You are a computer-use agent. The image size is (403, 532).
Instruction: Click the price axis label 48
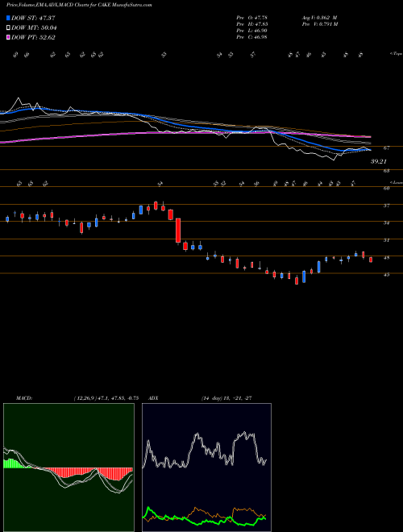(386, 257)
